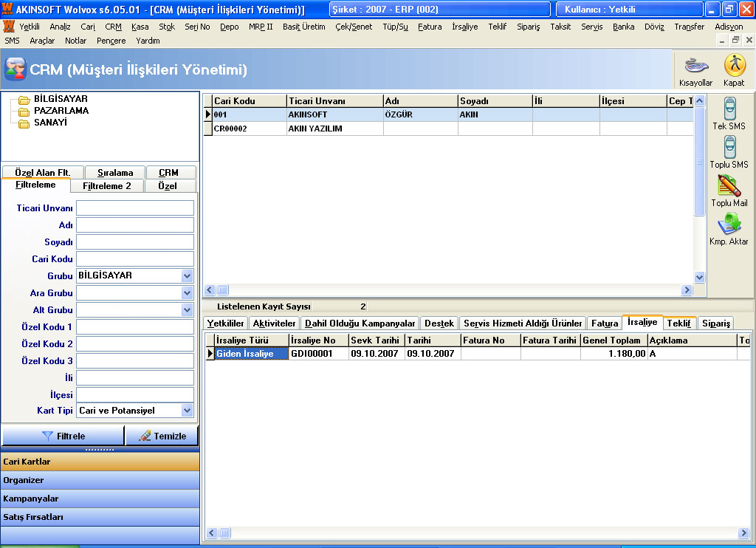756x548 pixels.
Task: Open the Analiz menu
Action: [x=61, y=27]
